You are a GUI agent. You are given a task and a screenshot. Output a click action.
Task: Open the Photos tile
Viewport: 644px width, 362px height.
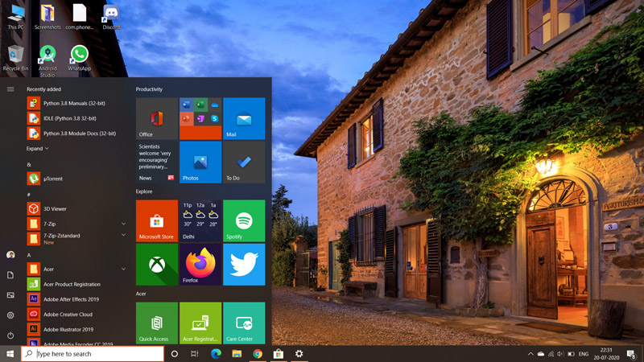click(x=200, y=162)
